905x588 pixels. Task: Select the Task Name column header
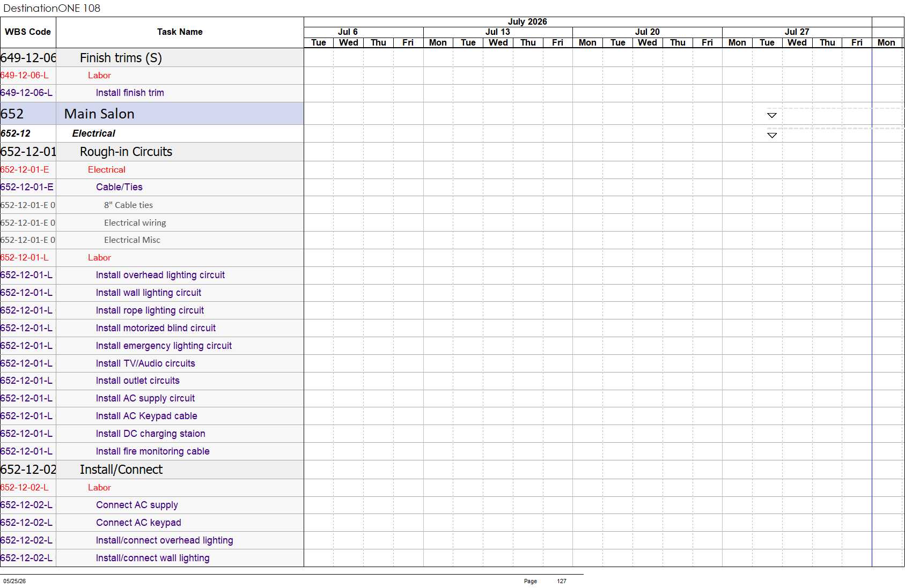pos(180,32)
